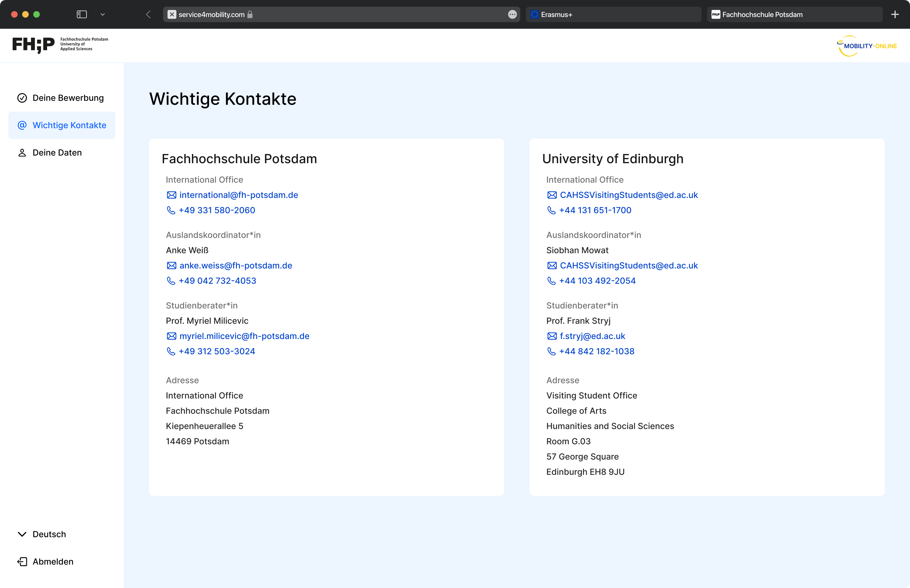Open the tab group chevron dropdown
The width and height of the screenshot is (910, 588).
[x=102, y=14]
